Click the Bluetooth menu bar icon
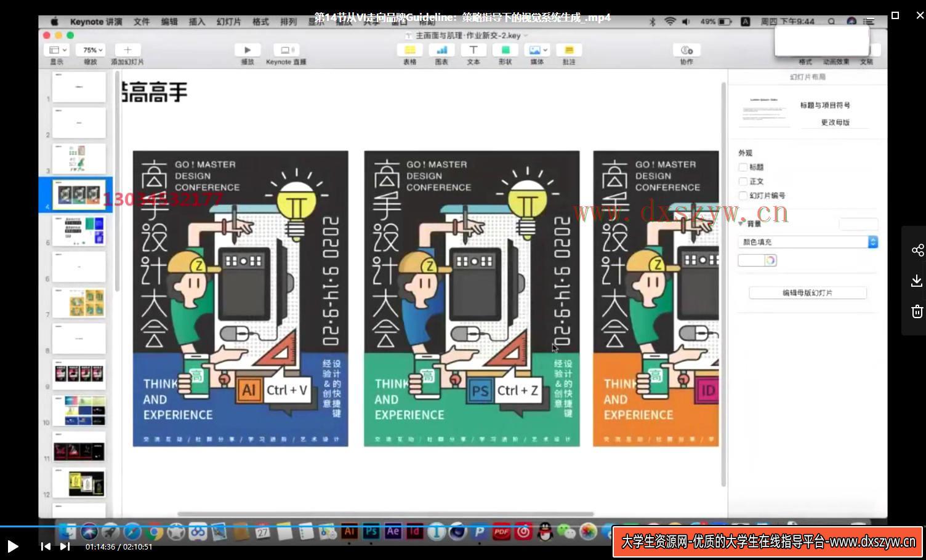This screenshot has height=560, width=926. tap(652, 22)
